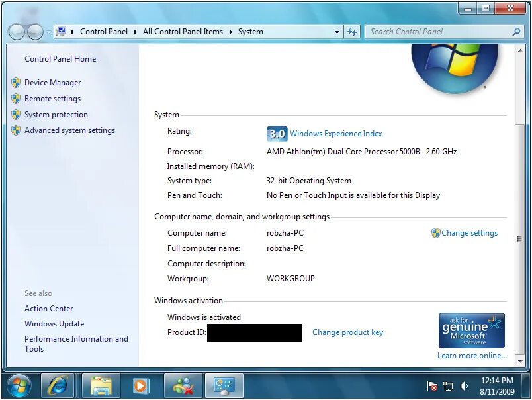The image size is (532, 400).
Task: Click the search magnifier icon
Action: (516, 32)
